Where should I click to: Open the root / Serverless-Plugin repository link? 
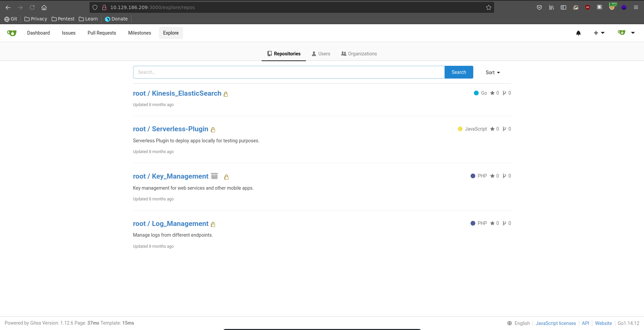[x=170, y=129]
